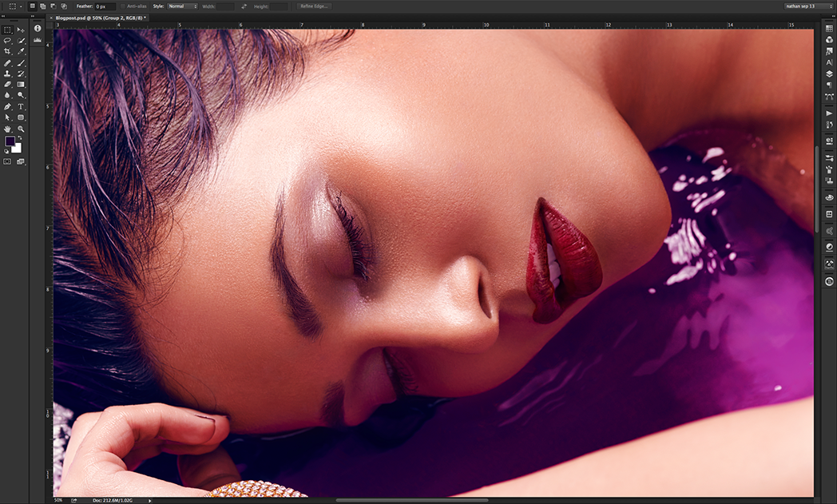Select the Path Selection tool
Screen dimensions: 837x504
[x=7, y=117]
